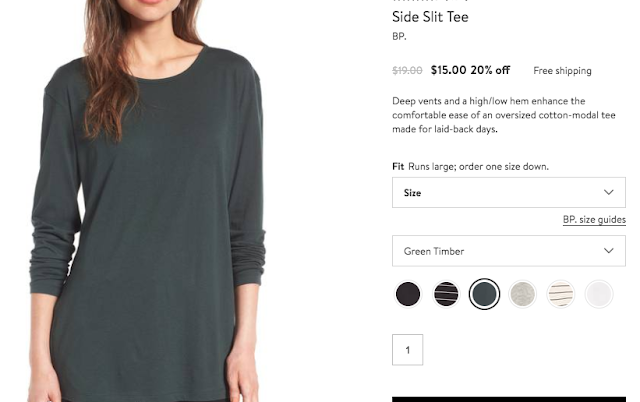Click the Size dropdown chevron arrow

pyautogui.click(x=608, y=193)
